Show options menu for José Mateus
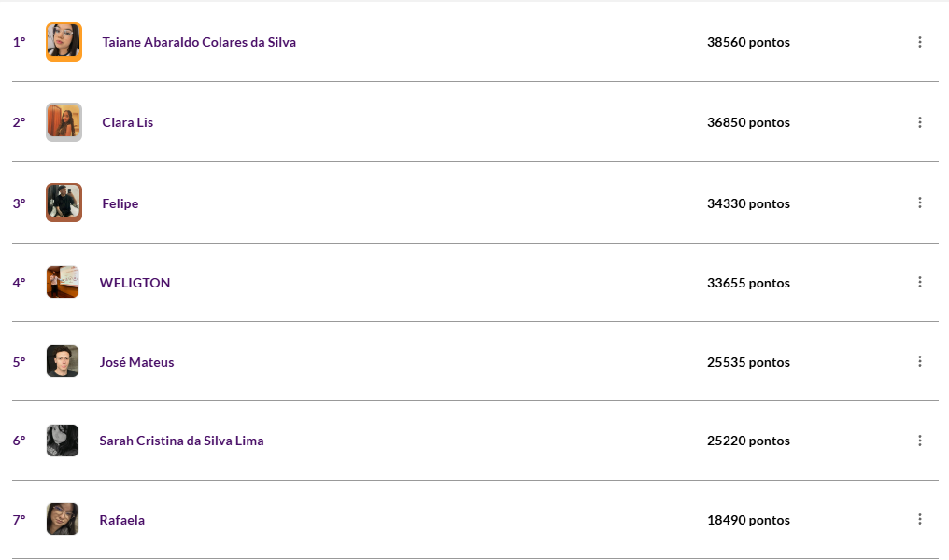This screenshot has height=560, width=949. tap(919, 361)
